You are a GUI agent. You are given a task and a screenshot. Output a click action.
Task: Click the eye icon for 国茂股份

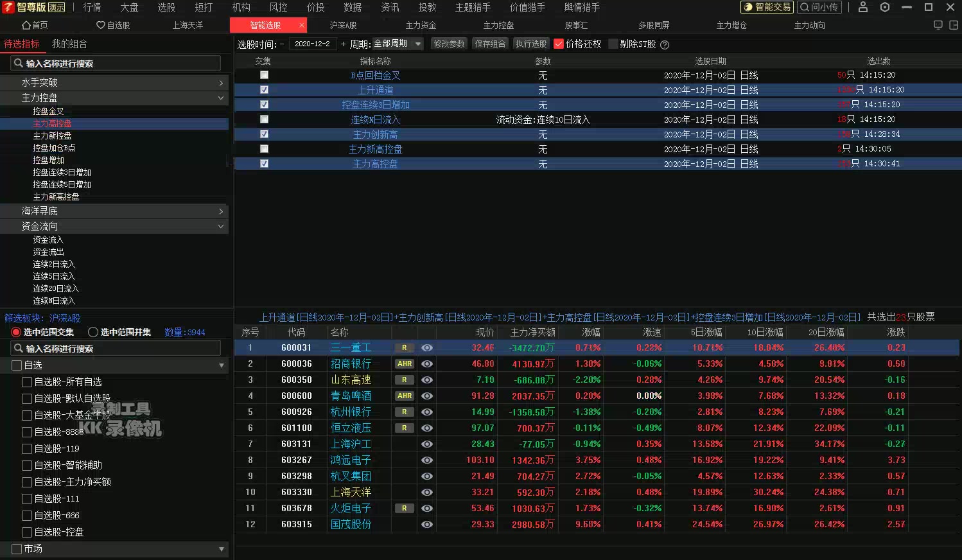tap(426, 524)
